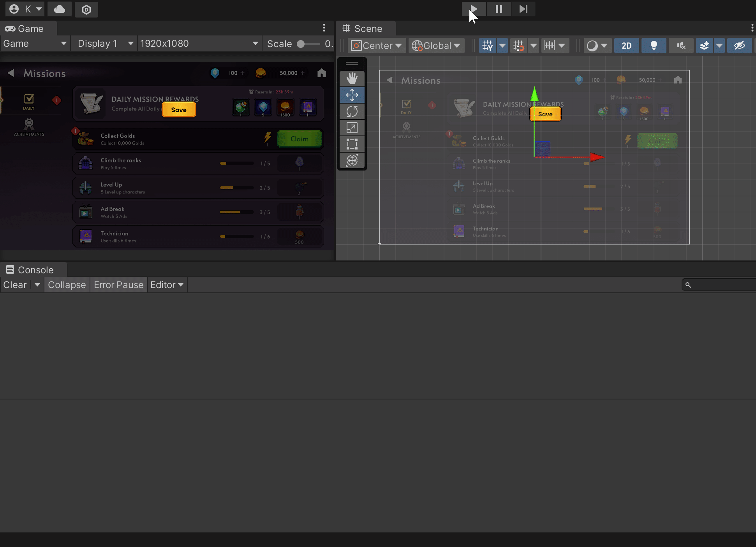
Task: Select the Hand view tool
Action: 352,79
